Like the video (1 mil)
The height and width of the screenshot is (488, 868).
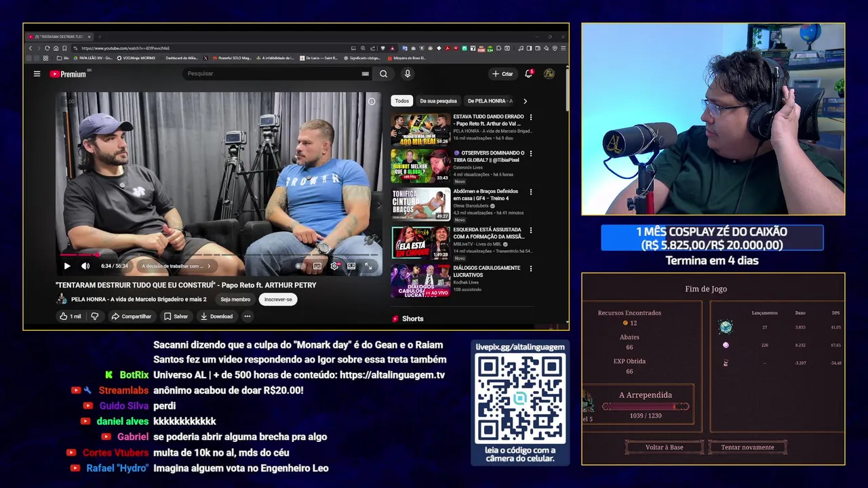pos(70,317)
